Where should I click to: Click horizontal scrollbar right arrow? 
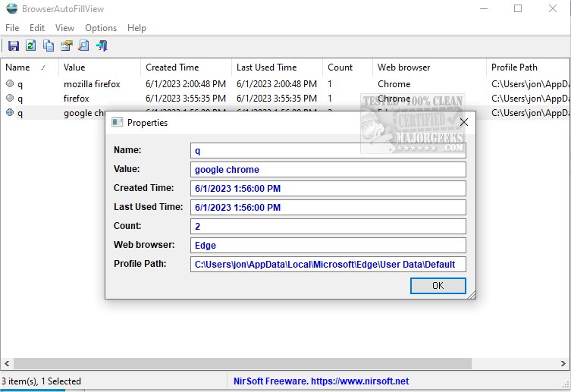click(x=563, y=363)
